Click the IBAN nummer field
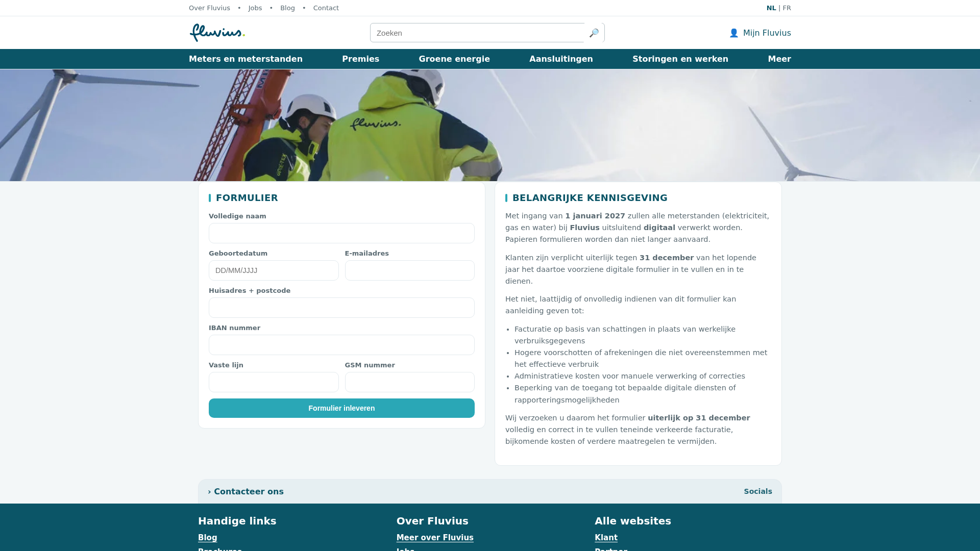Image resolution: width=980 pixels, height=551 pixels. click(341, 345)
